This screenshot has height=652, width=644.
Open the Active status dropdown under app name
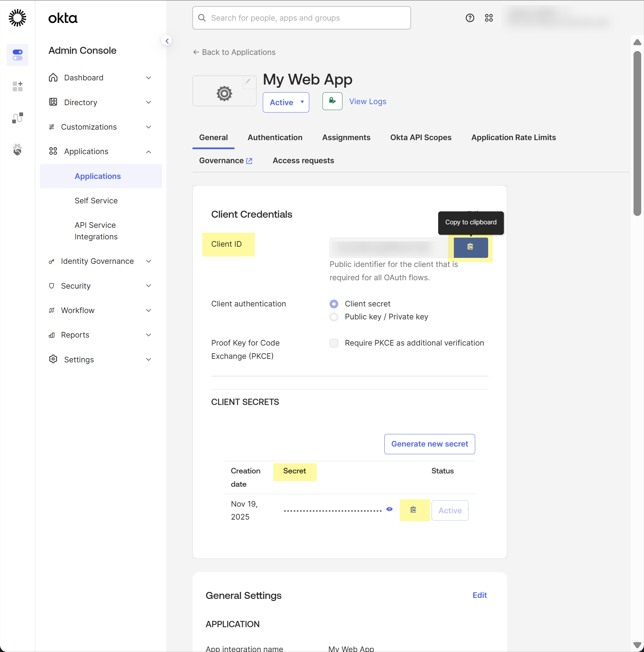[286, 102]
